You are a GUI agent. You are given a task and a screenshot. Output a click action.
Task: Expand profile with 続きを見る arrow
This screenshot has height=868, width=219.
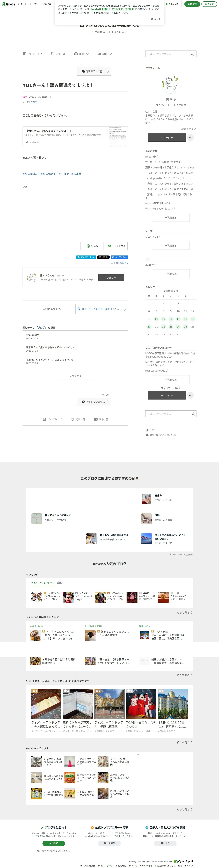tap(189, 129)
